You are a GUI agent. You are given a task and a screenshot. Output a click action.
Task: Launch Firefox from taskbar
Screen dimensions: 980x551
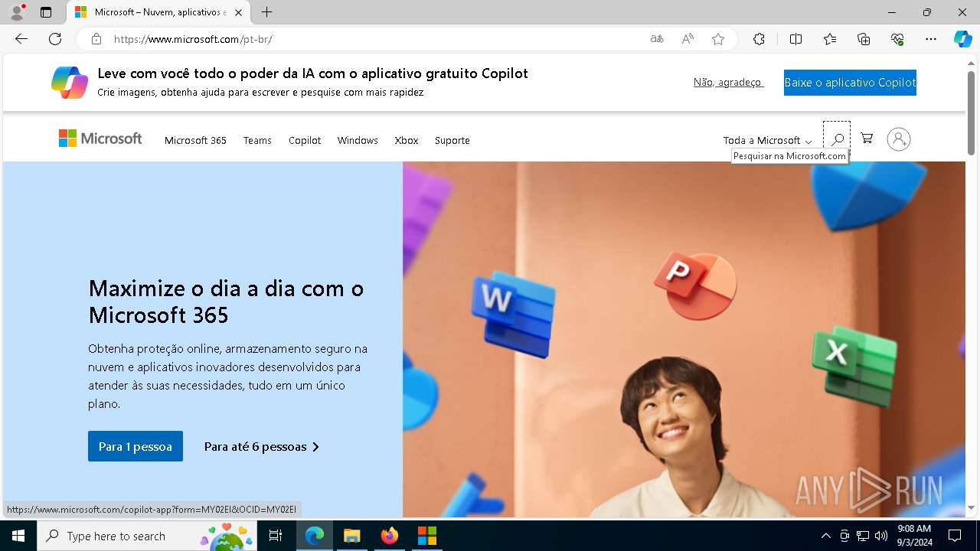390,536
